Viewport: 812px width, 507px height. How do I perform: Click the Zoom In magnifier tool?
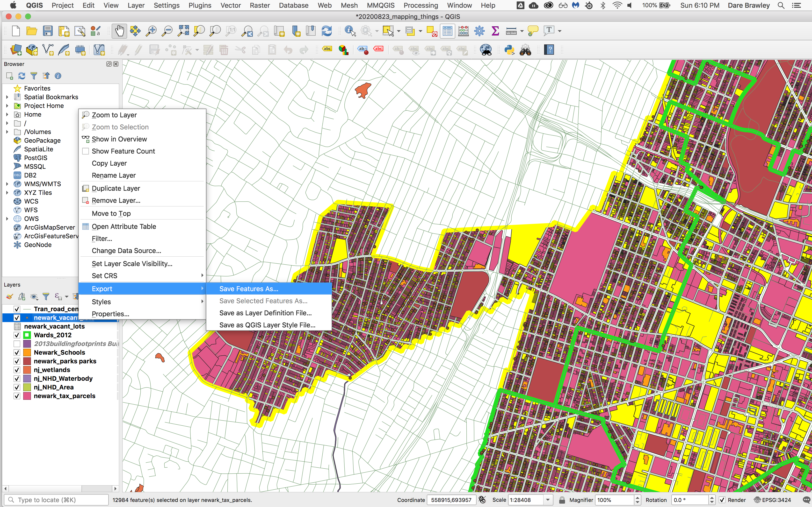(151, 31)
